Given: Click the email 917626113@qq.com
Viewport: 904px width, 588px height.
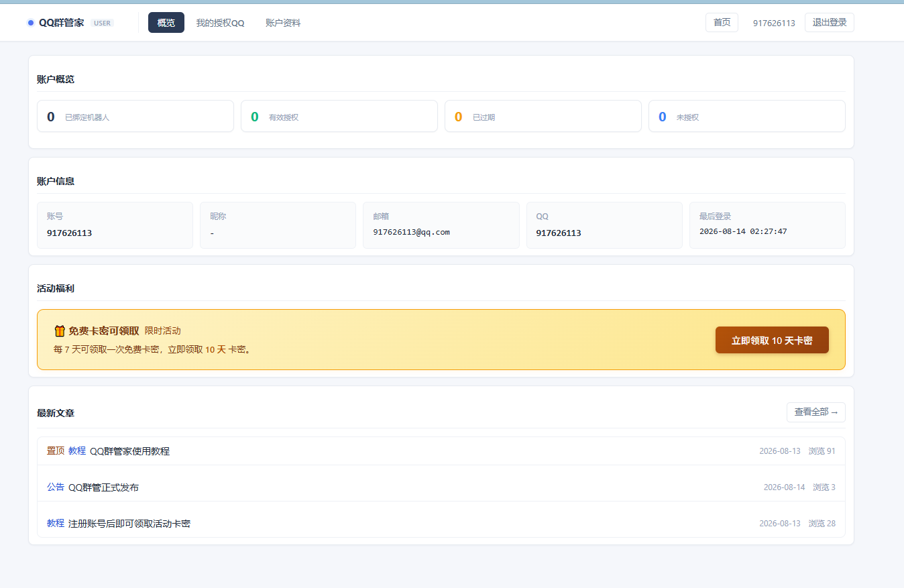Looking at the screenshot, I should [x=411, y=232].
